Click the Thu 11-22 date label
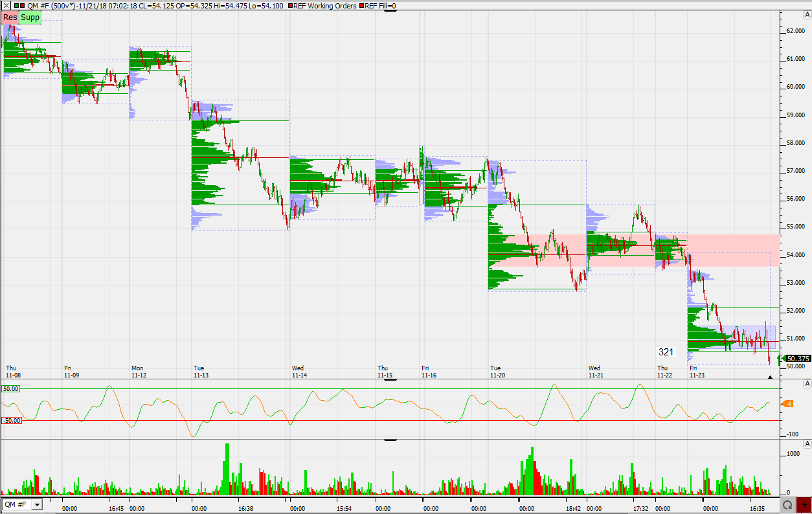Image resolution: width=812 pixels, height=514 pixels. click(x=666, y=371)
